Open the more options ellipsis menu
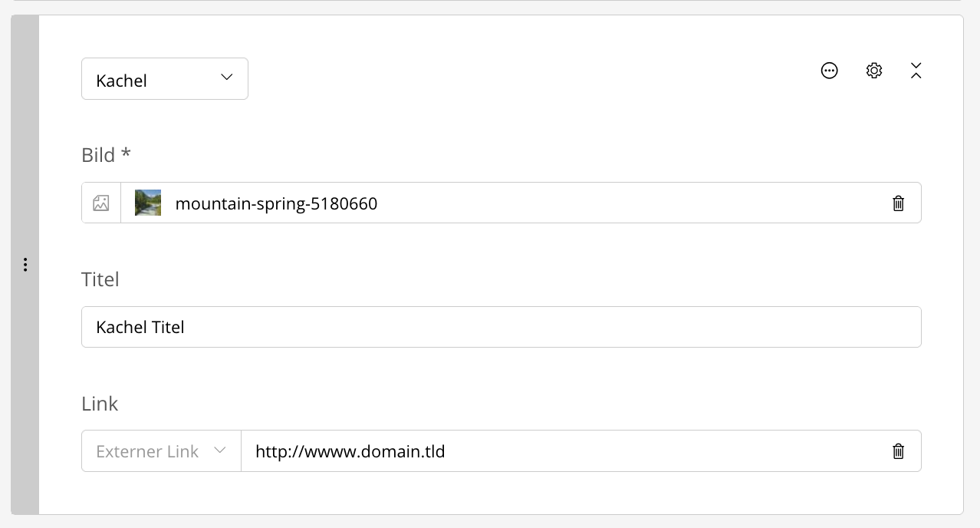Viewport: 980px width, 528px height. point(829,71)
